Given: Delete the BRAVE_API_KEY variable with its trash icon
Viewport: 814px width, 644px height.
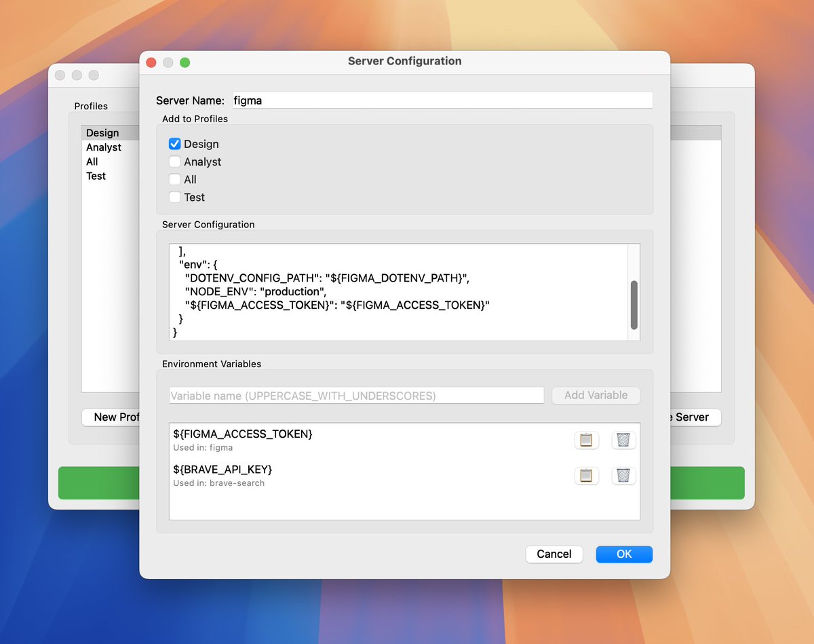Looking at the screenshot, I should 623,475.
